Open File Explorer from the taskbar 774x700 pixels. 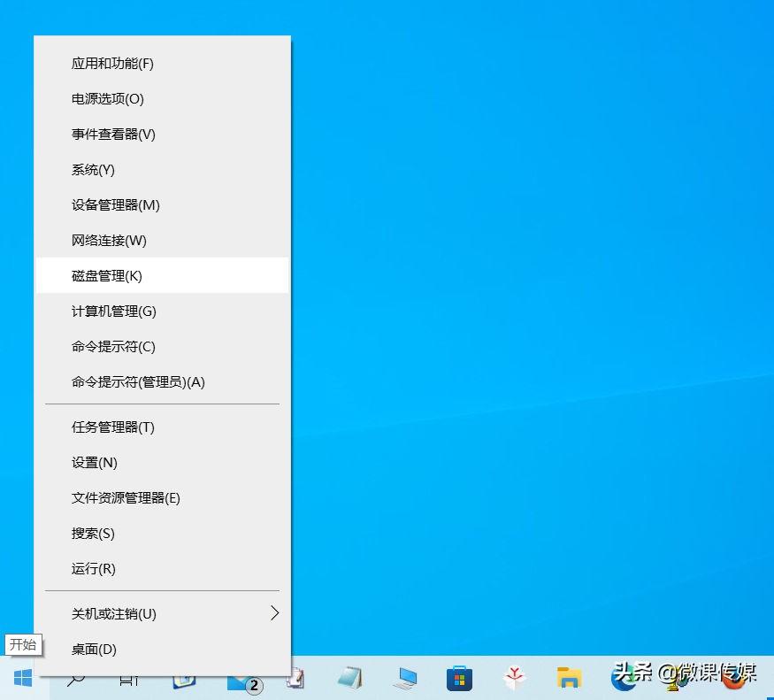pyautogui.click(x=567, y=678)
